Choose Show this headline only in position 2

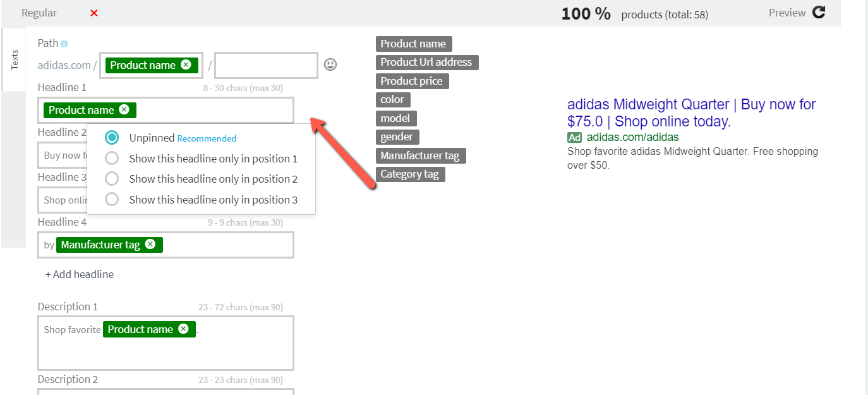click(112, 179)
